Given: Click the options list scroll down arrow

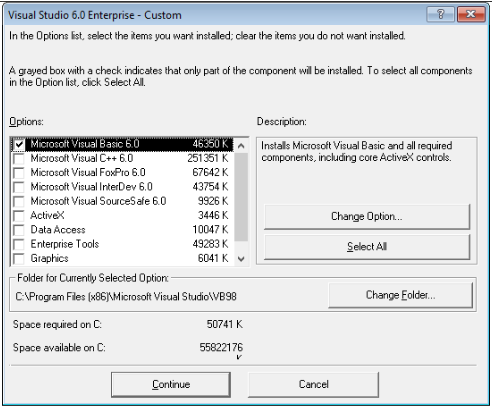Looking at the screenshot, I should tap(241, 259).
